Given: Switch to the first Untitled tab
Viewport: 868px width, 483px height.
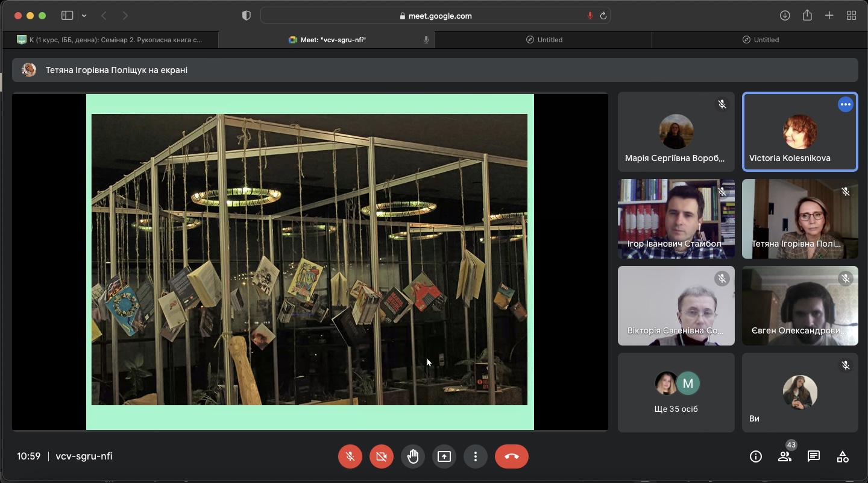Looking at the screenshot, I should coord(543,40).
